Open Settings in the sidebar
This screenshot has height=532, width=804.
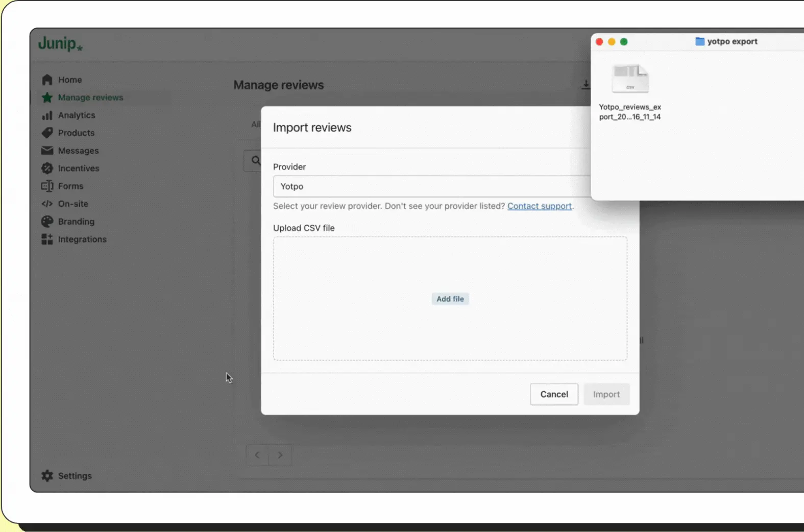pyautogui.click(x=75, y=476)
